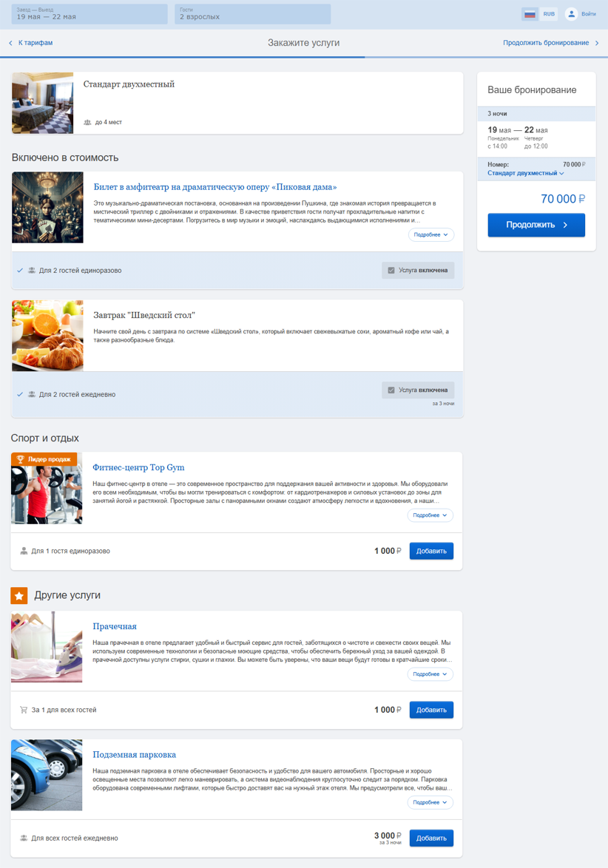The height and width of the screenshot is (868, 608).
Task: Expand Подробнее for the fitness center
Action: coord(430,515)
